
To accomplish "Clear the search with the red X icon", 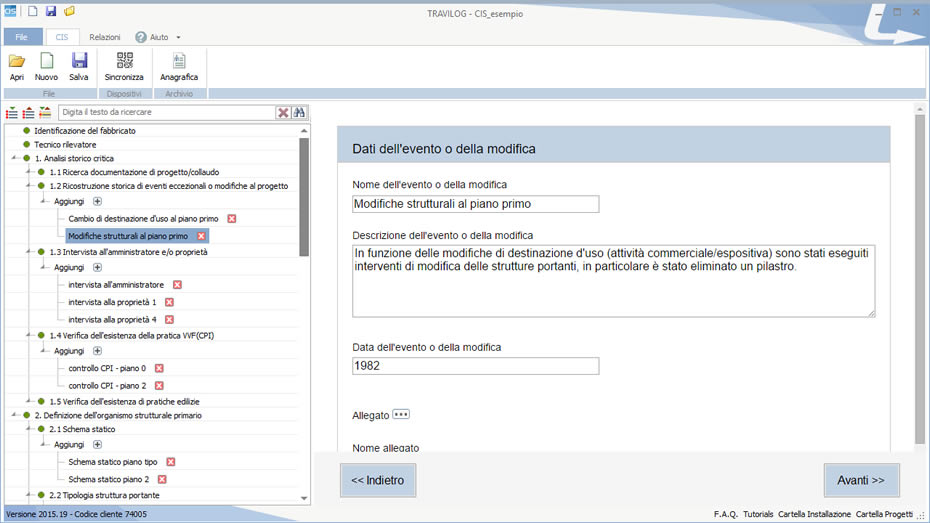I will click(x=283, y=113).
